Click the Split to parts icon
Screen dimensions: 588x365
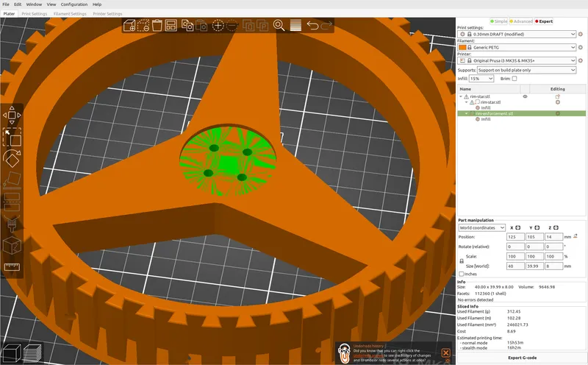click(262, 26)
